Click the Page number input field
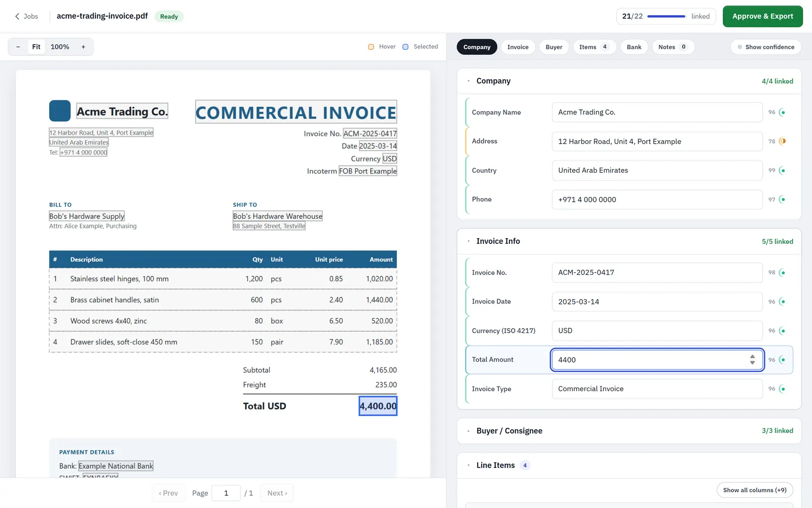This screenshot has width=812, height=508. [x=226, y=493]
